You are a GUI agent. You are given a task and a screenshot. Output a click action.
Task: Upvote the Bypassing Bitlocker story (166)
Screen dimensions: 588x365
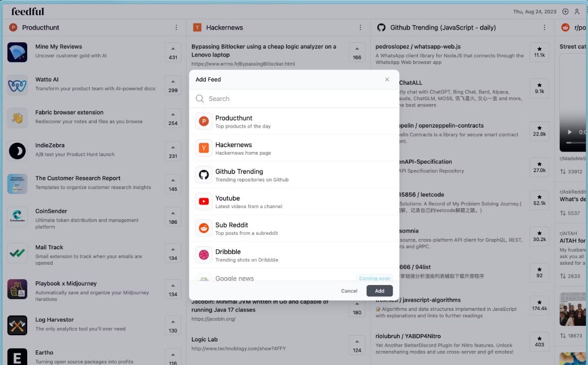click(x=357, y=52)
